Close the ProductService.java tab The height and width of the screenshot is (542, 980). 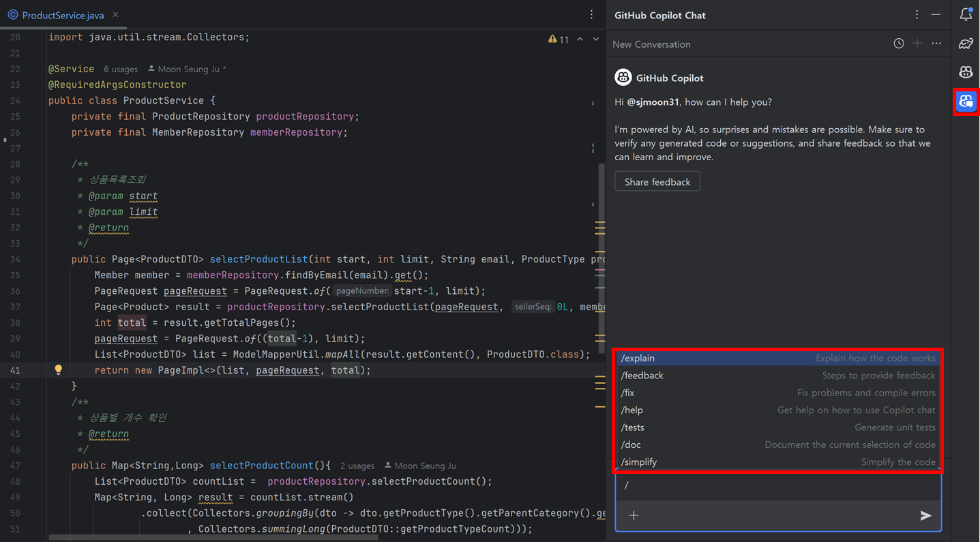pyautogui.click(x=115, y=14)
